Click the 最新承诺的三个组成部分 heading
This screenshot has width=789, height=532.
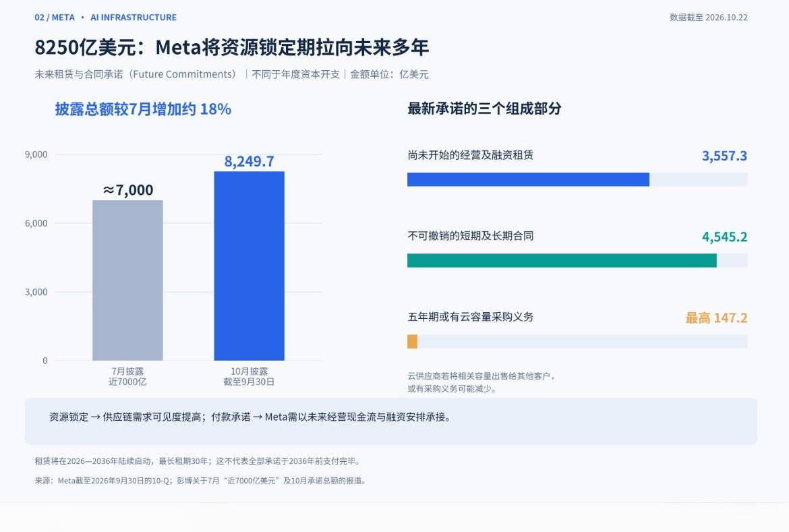click(x=484, y=108)
